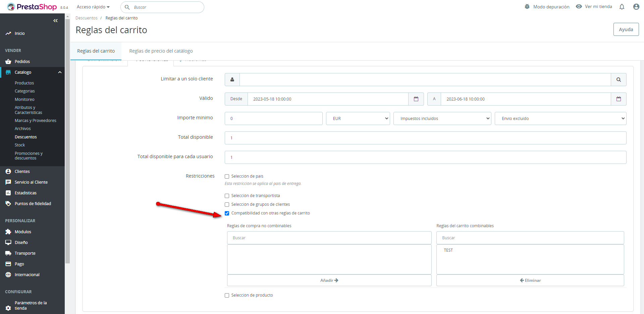Click the Puntos de fidelidad tag icon
644x314 pixels.
pyautogui.click(x=8, y=204)
